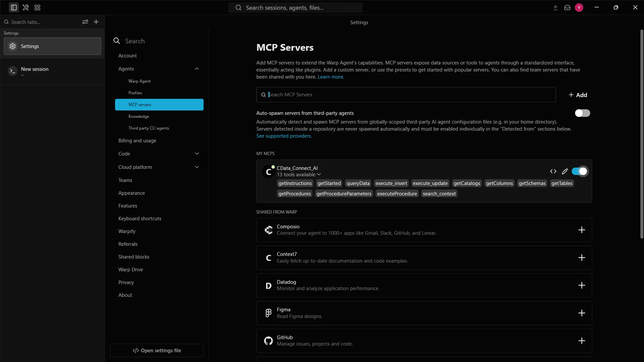Enable auto-spawn servers from third-party agents

click(582, 113)
